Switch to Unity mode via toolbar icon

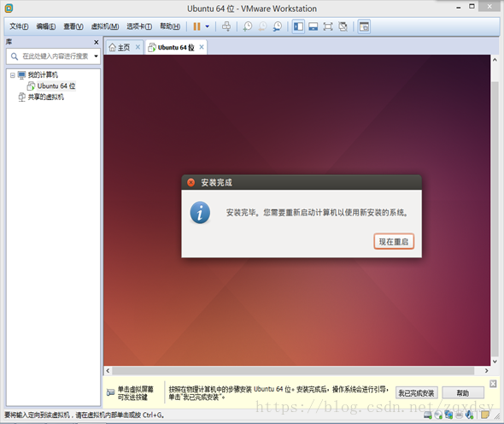click(343, 26)
